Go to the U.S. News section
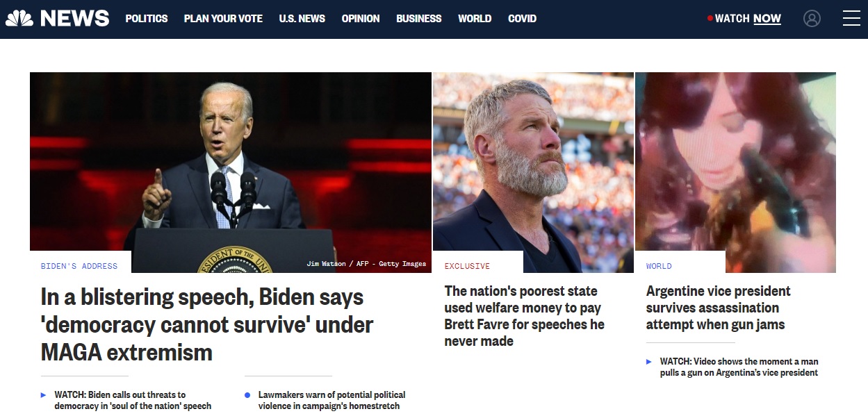The width and height of the screenshot is (868, 416). [302, 19]
